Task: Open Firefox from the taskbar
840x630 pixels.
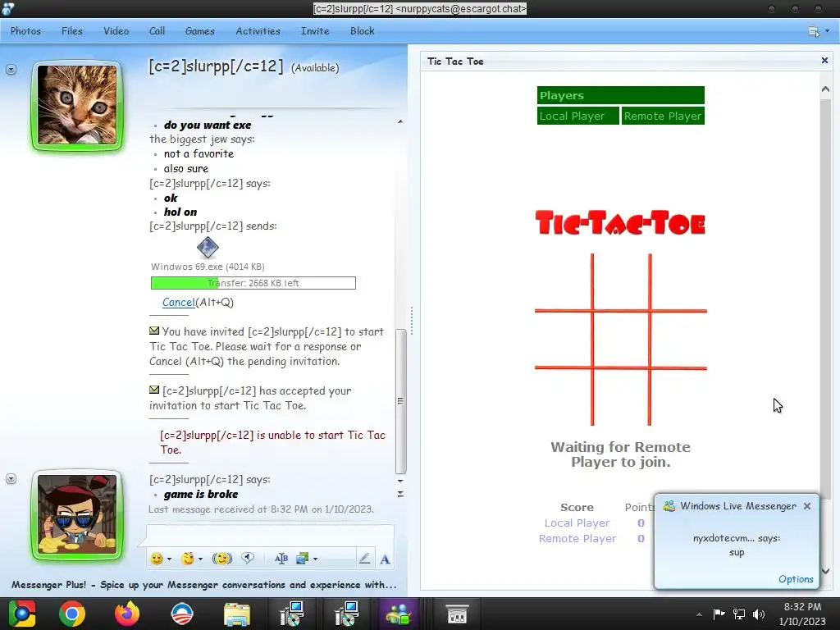Action: tap(127, 614)
